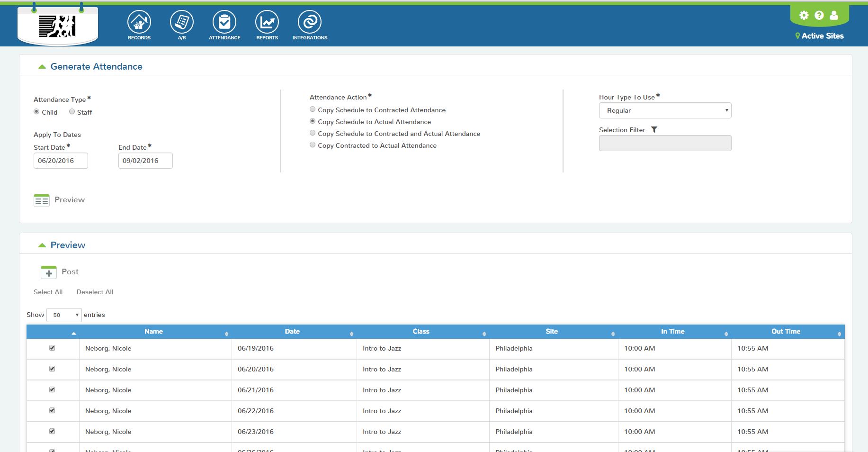Click the Select All link

48,292
